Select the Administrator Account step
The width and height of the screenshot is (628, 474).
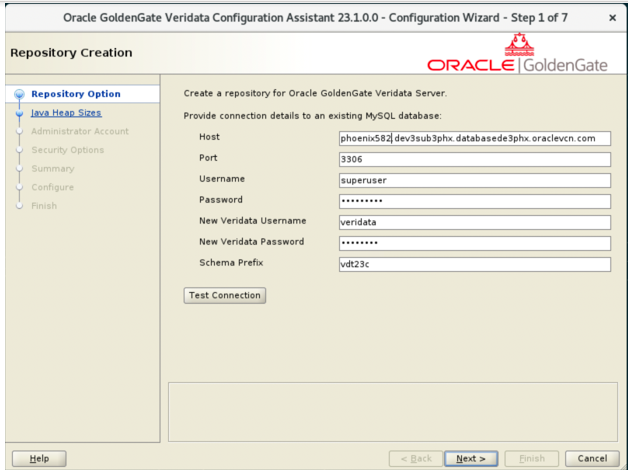80,131
